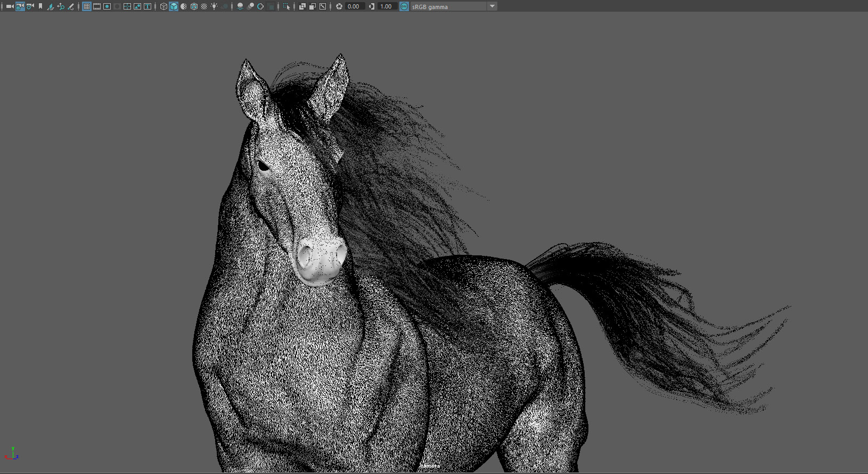Screen dimensions: 868x474
Task: Click Use Default Material icon
Action: pyautogui.click(x=184, y=6)
